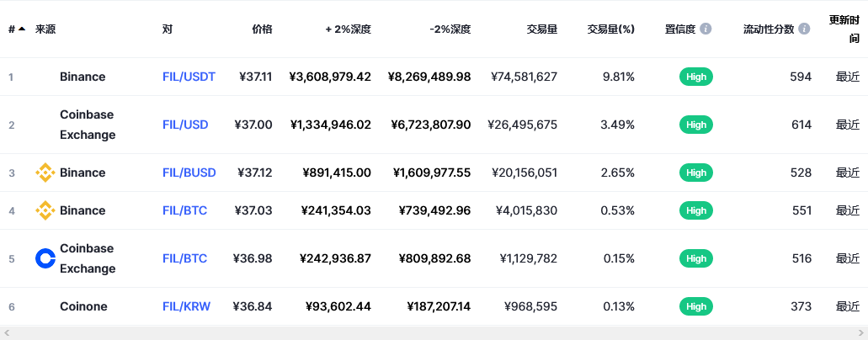Open Coinone exchange name
868x340 pixels.
[x=83, y=306]
